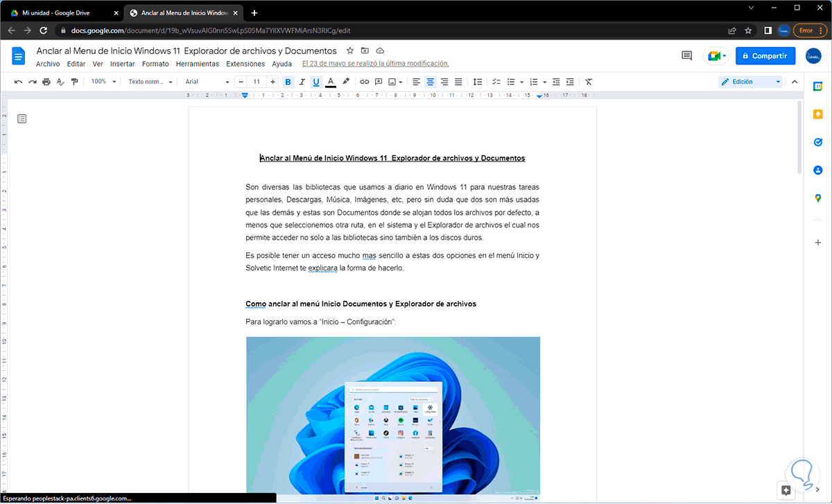Open the Edición mode dropdown
832x504 pixels.
point(751,82)
